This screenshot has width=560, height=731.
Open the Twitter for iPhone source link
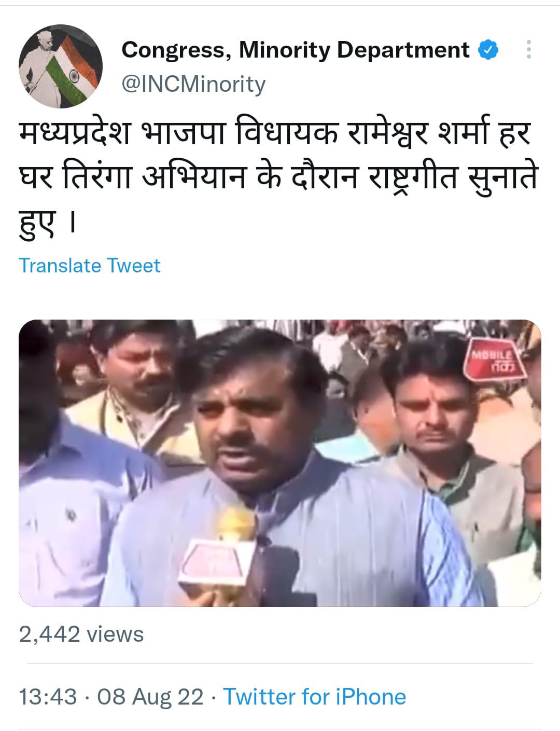(x=315, y=697)
